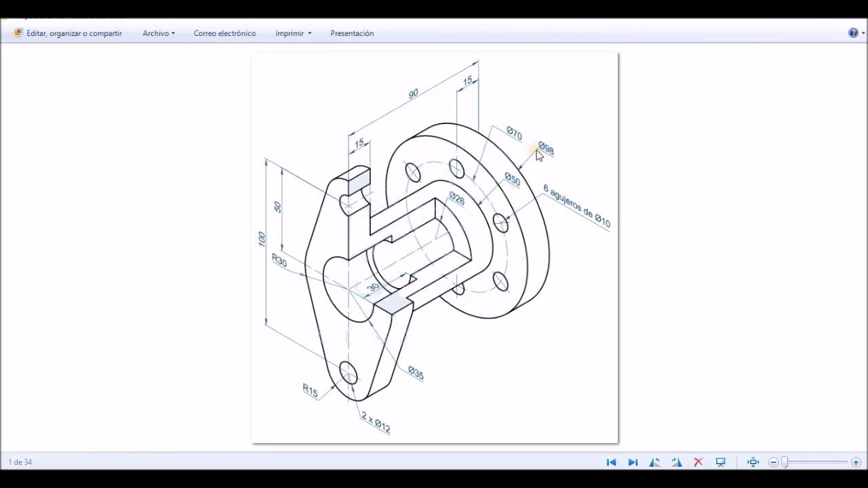Click the '6 agujeros de Ø10' annotation

coord(576,205)
